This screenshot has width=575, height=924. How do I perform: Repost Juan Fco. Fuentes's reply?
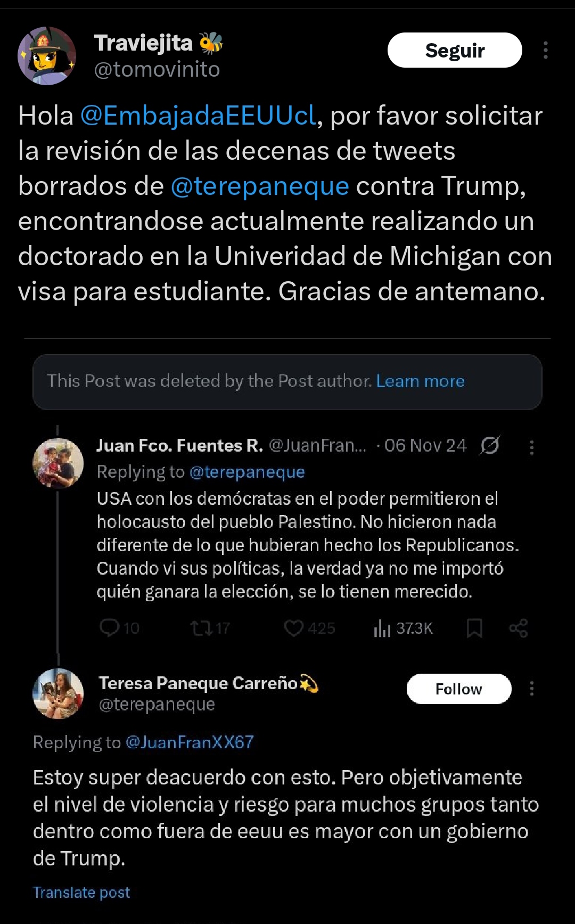coord(202,628)
